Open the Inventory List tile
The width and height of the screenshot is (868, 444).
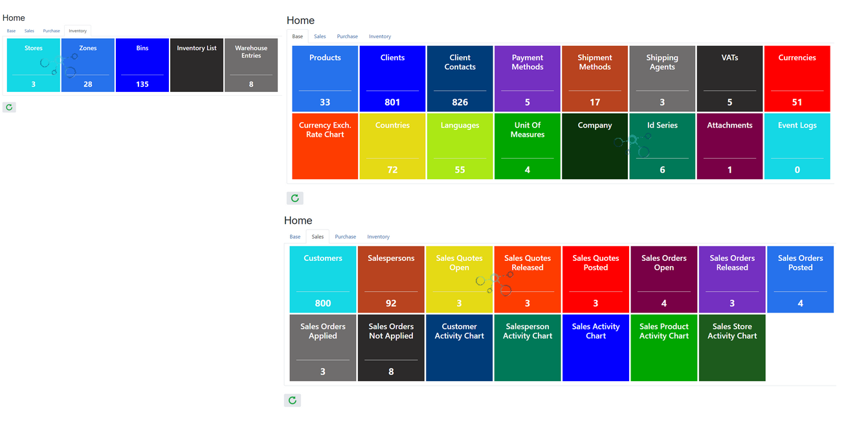(x=197, y=65)
